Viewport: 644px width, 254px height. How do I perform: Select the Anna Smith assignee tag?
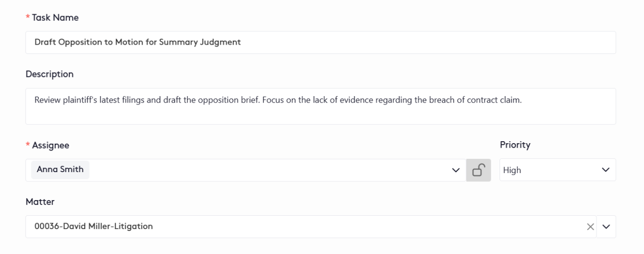pos(60,170)
